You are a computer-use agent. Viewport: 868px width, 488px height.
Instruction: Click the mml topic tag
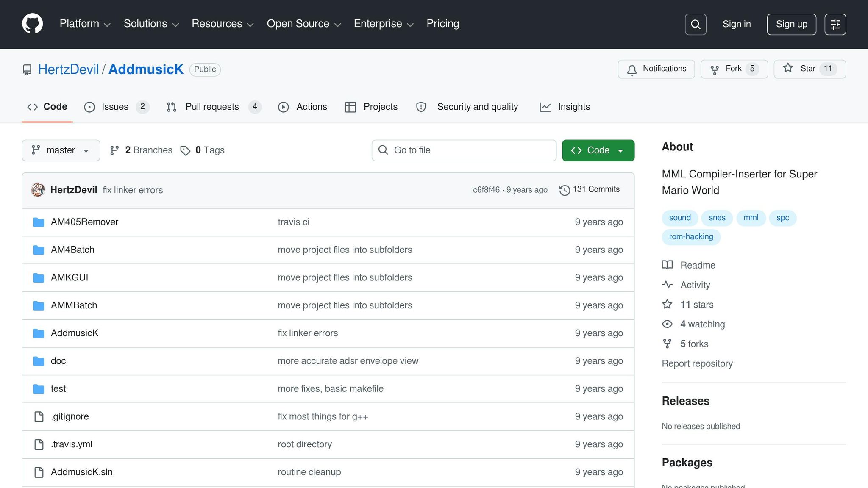pyautogui.click(x=751, y=218)
